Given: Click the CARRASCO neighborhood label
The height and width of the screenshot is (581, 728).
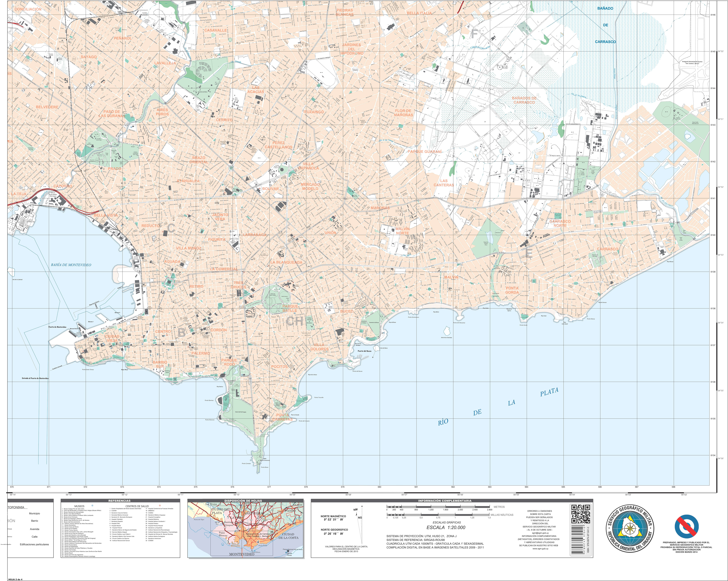Looking at the screenshot, I should [607, 249].
